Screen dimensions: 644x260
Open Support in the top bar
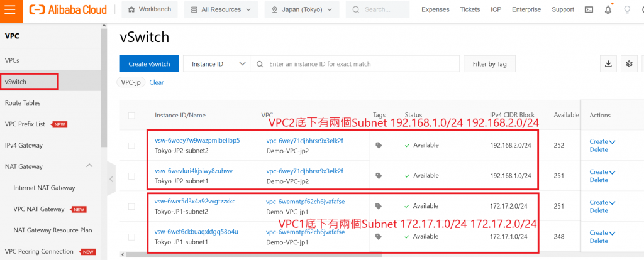tap(563, 9)
